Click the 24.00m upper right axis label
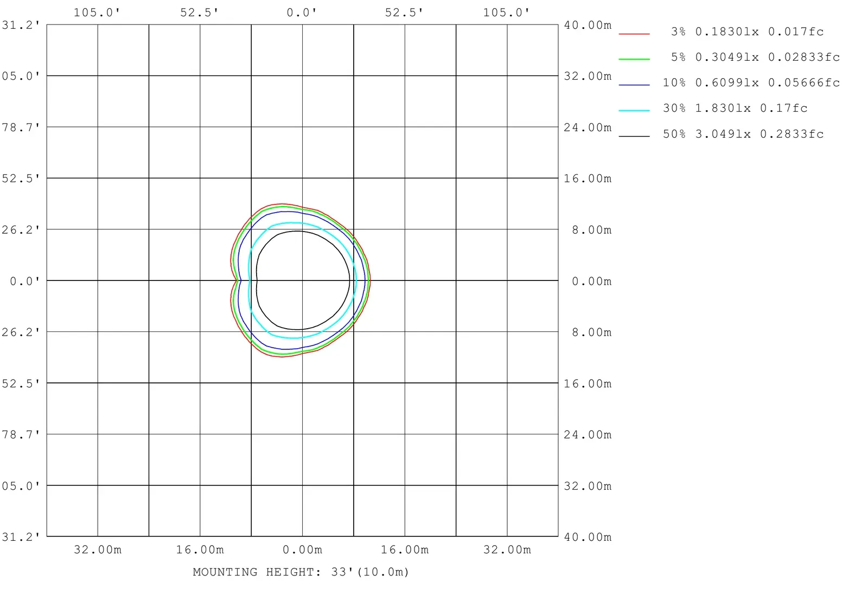Screen dimensions: 868x595 [x=588, y=127]
